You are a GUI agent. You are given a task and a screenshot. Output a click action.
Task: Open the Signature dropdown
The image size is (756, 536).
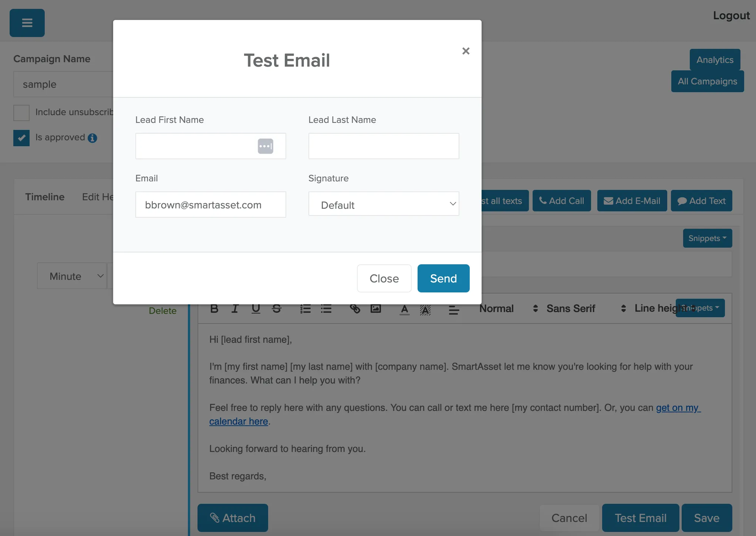coord(384,204)
